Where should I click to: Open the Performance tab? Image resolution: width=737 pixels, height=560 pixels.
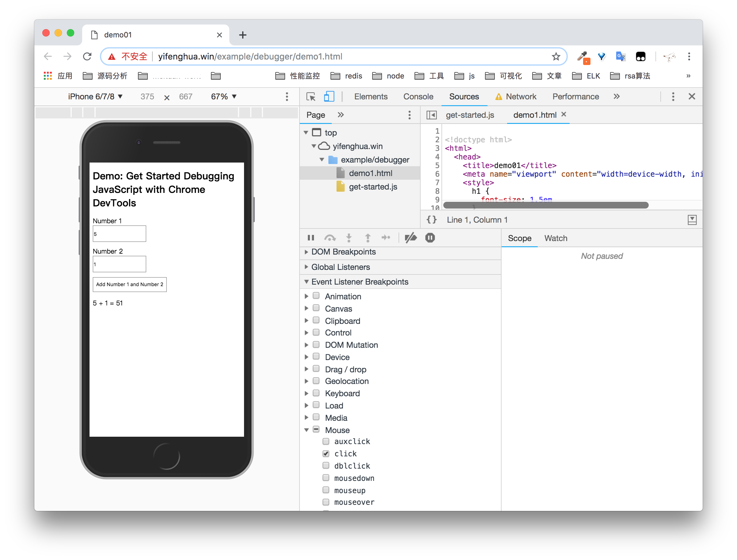(x=575, y=97)
